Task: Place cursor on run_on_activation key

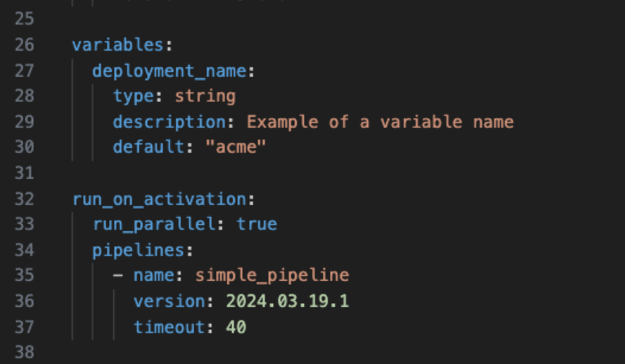Action: point(160,199)
